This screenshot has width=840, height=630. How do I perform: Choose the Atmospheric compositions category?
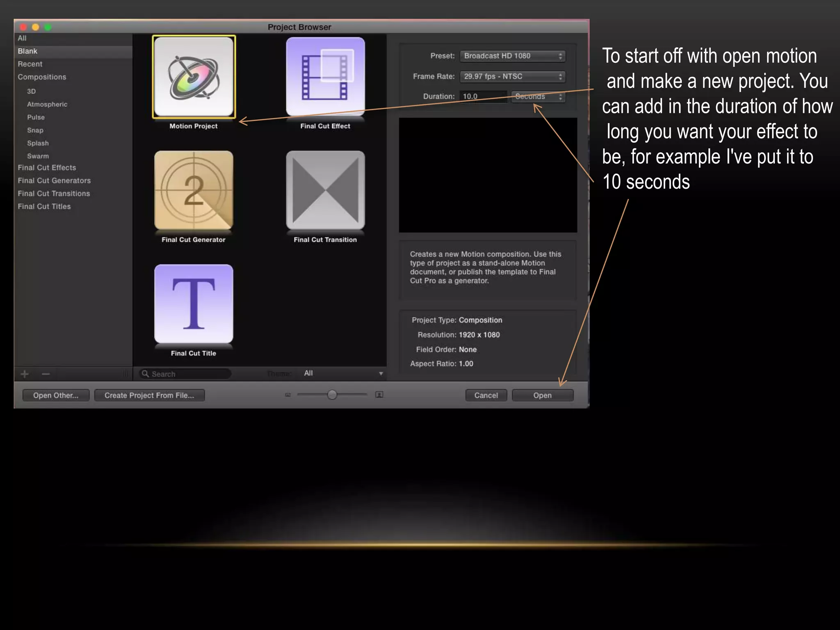point(47,104)
